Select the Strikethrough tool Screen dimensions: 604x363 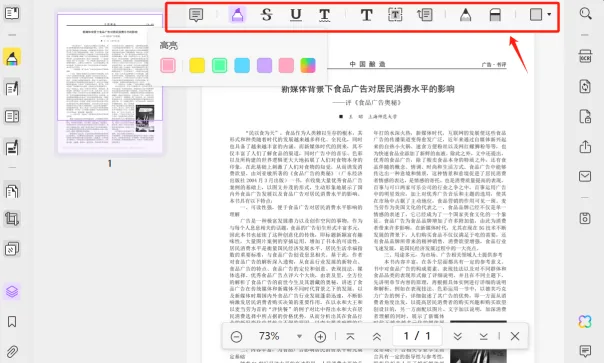click(267, 15)
